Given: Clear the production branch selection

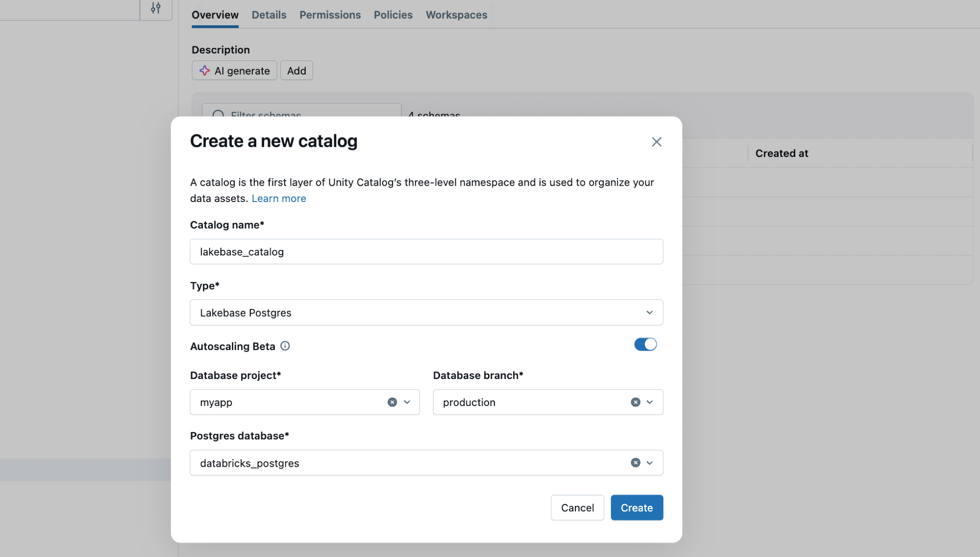Looking at the screenshot, I should point(635,402).
